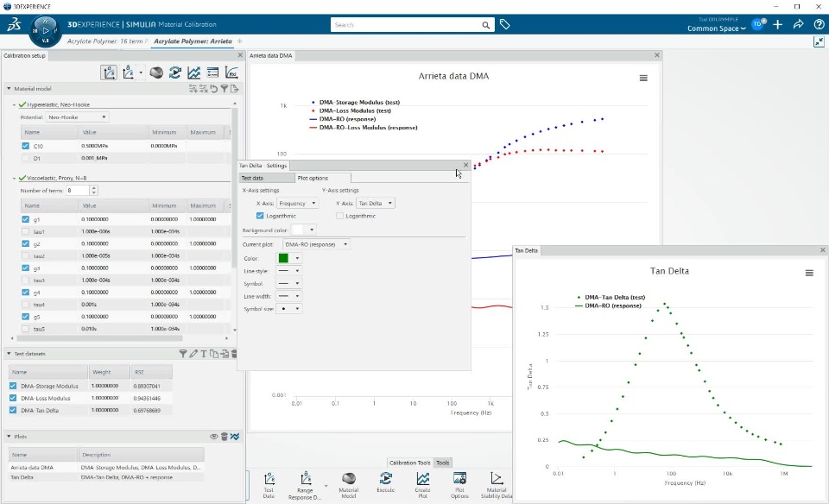Click Material Model in the bottom tools bar
The height and width of the screenshot is (504, 829).
tap(348, 485)
